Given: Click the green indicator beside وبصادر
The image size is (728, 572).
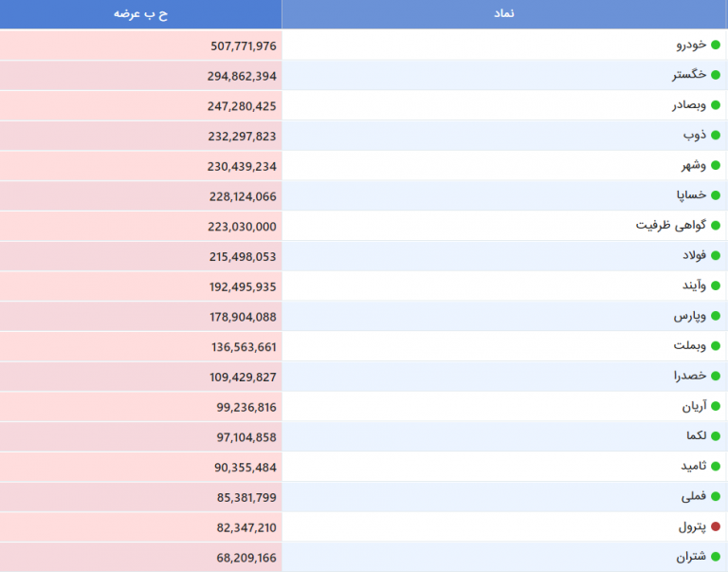Looking at the screenshot, I should [716, 105].
